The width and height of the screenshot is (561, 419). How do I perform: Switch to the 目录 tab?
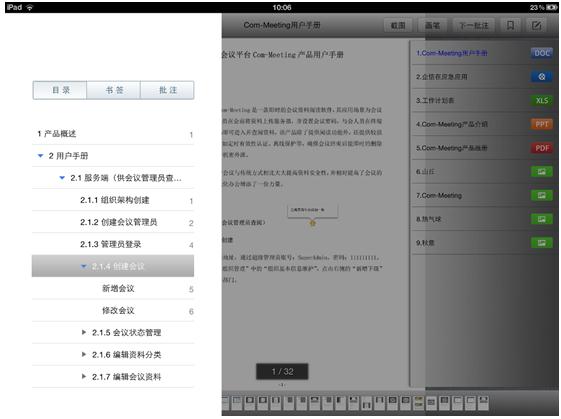(x=60, y=90)
